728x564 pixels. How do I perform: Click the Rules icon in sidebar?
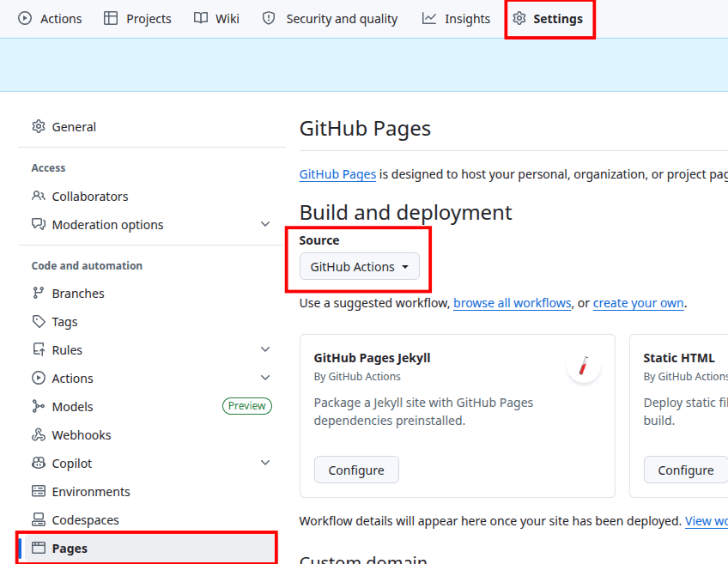click(39, 350)
